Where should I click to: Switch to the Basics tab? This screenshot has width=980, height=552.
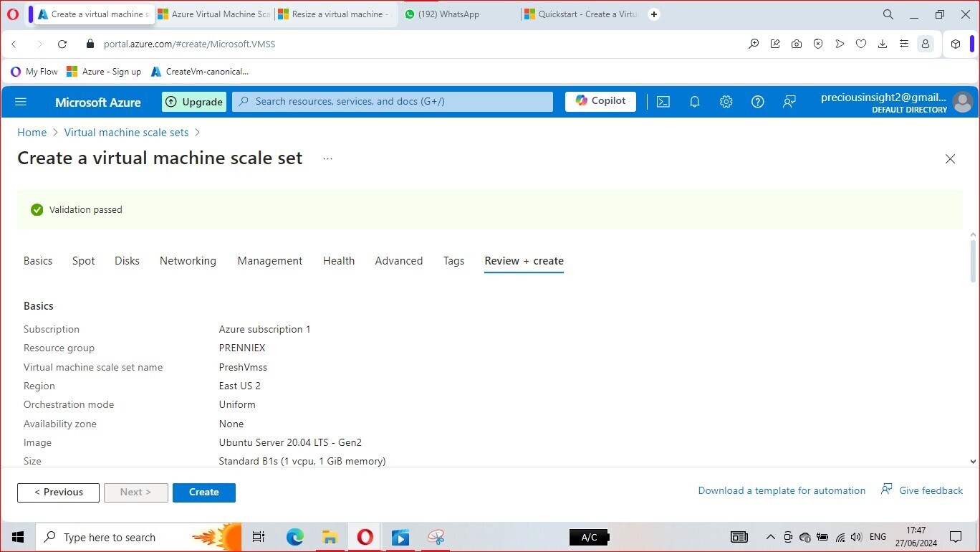tap(38, 261)
